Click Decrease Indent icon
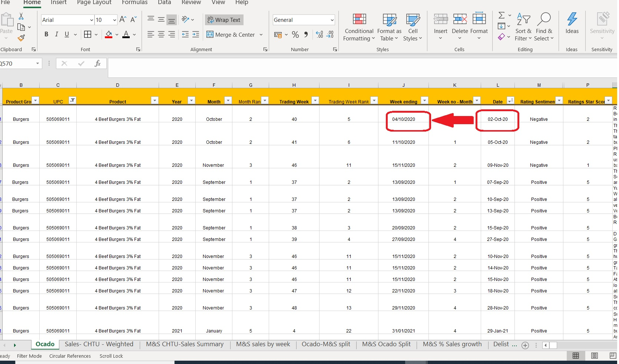Image resolution: width=619 pixels, height=364 pixels. (x=185, y=34)
